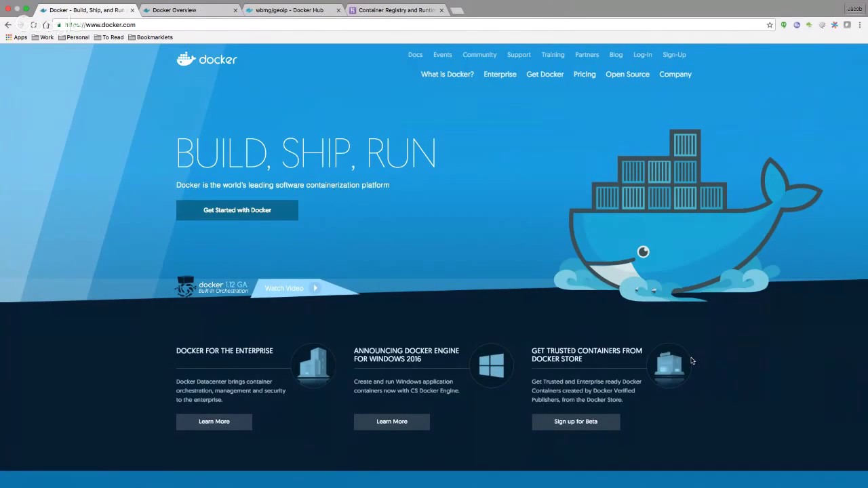The width and height of the screenshot is (868, 488).
Task: Click the green Hangouts extension icon
Action: tap(784, 25)
